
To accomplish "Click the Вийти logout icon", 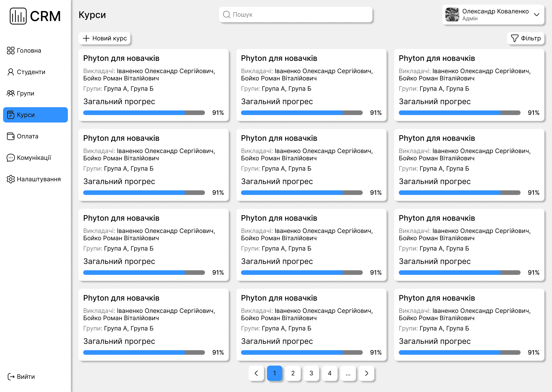I will click(x=11, y=376).
